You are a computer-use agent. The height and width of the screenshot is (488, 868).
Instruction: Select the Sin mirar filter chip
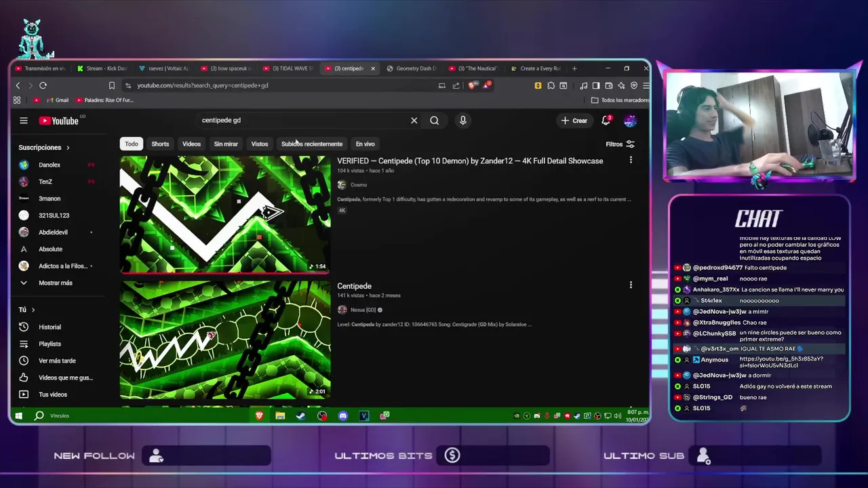pyautogui.click(x=226, y=144)
